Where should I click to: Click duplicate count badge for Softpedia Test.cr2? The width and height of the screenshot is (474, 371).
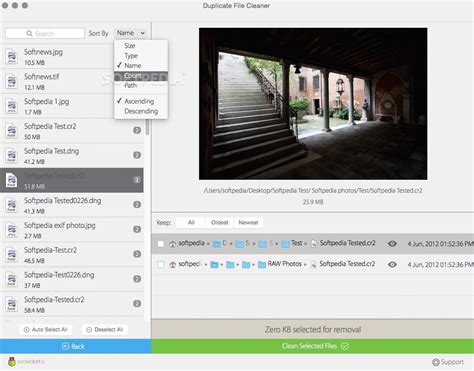[137, 130]
